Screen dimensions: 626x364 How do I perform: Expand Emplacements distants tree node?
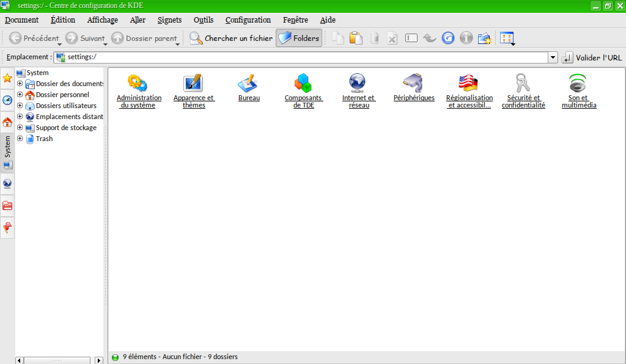click(x=20, y=117)
